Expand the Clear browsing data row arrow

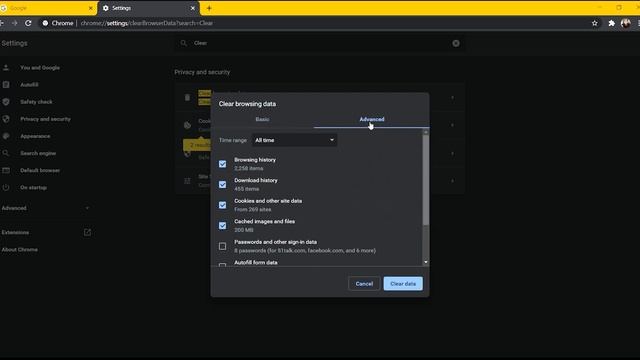coord(452,98)
